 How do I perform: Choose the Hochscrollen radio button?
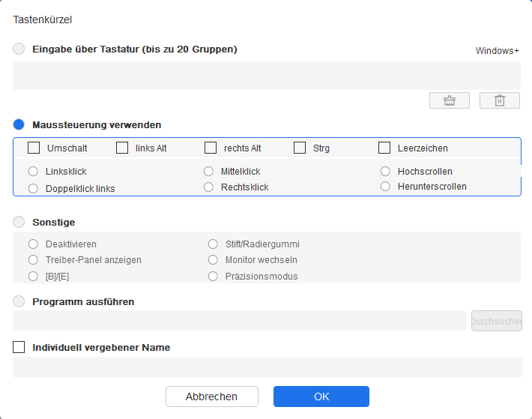tap(385, 172)
